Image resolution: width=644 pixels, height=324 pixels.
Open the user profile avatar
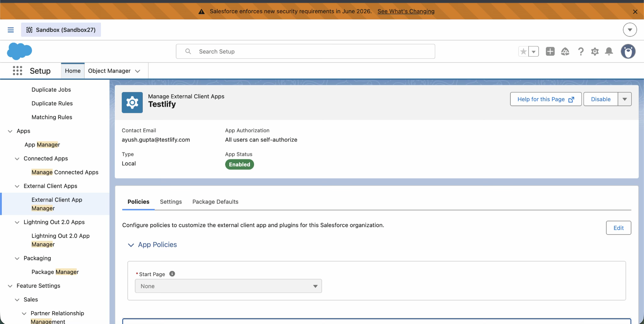point(628,51)
